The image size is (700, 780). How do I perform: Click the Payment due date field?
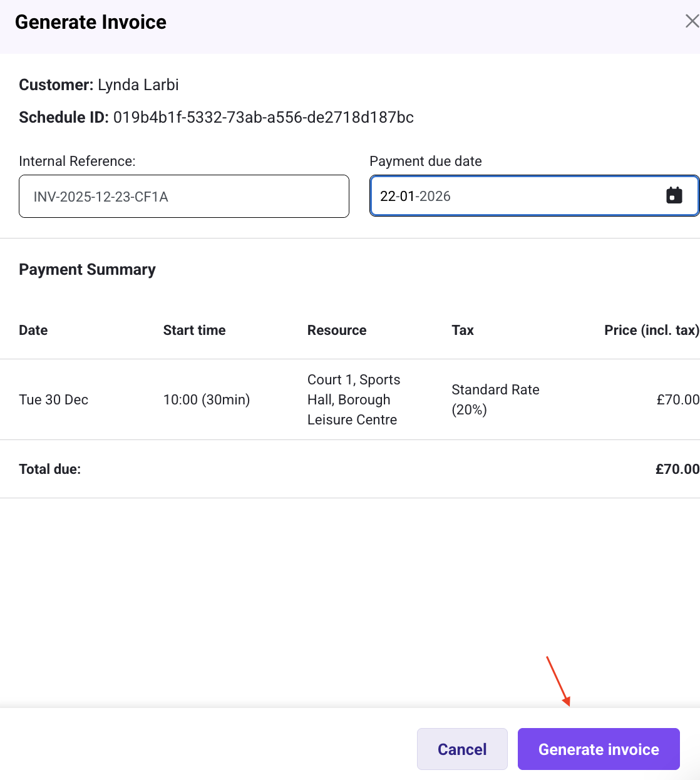pos(534,196)
